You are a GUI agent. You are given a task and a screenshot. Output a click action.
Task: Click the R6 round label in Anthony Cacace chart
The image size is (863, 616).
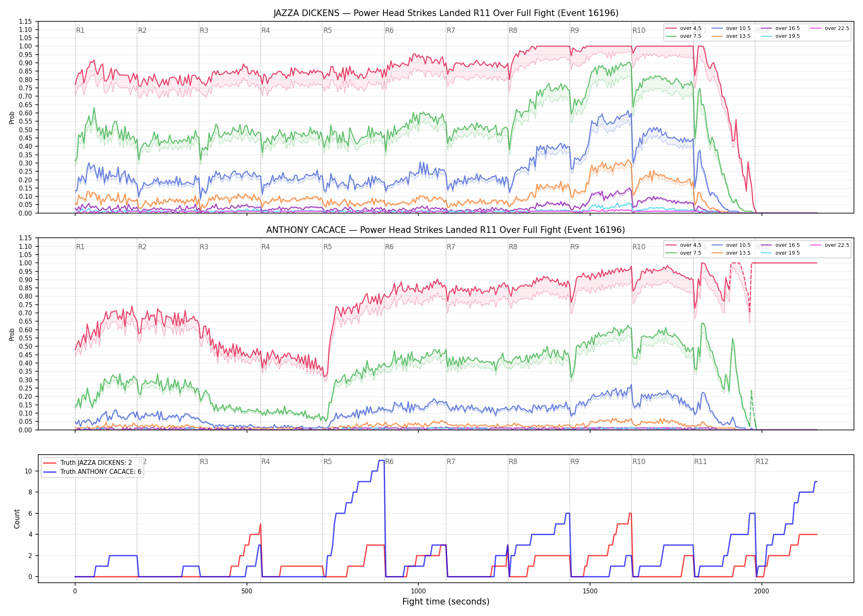click(389, 247)
